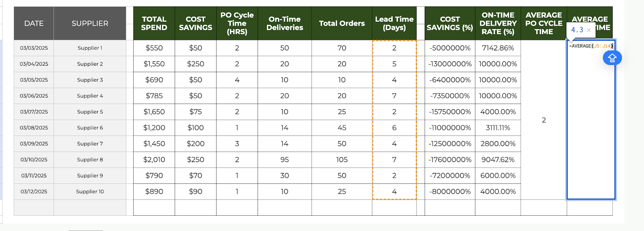Click the blue up-arrow floating button
The width and height of the screenshot is (644, 231).
point(612,58)
